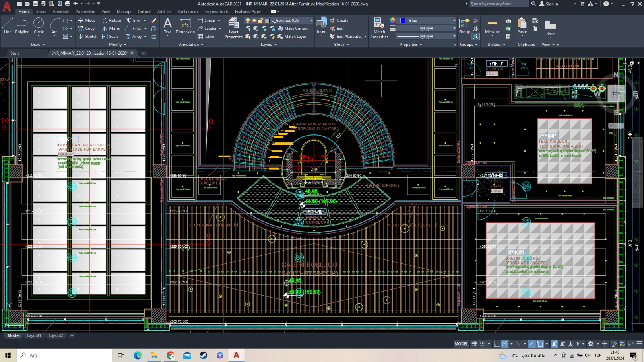The height and width of the screenshot is (362, 644).
Task: Click the blue color swatch in Properties
Action: click(x=403, y=21)
